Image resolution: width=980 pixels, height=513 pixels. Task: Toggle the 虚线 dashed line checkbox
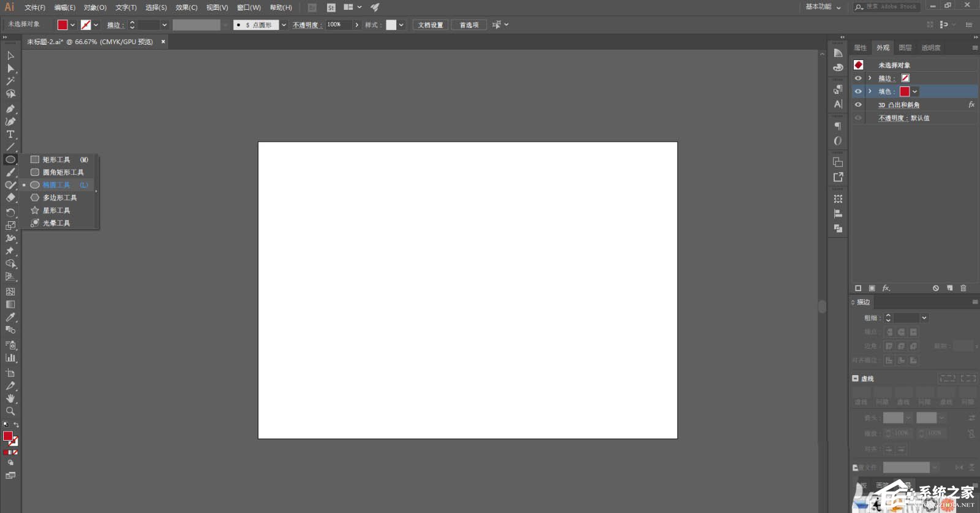[x=856, y=379]
